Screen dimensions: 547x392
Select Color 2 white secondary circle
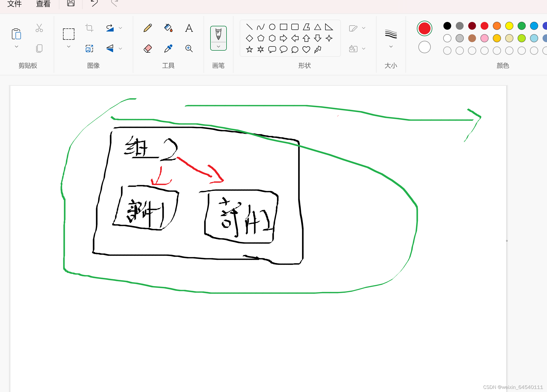tap(424, 47)
